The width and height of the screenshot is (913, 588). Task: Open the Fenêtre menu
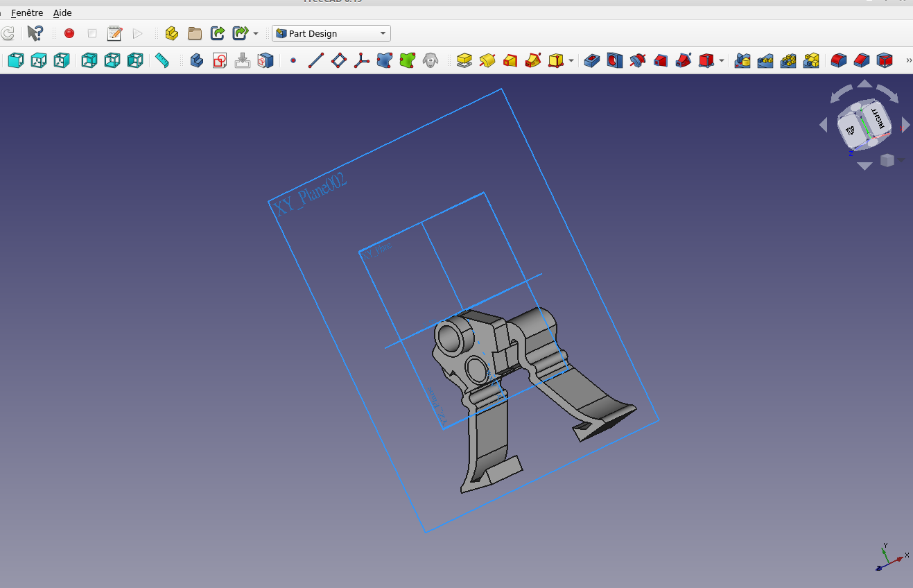[27, 12]
